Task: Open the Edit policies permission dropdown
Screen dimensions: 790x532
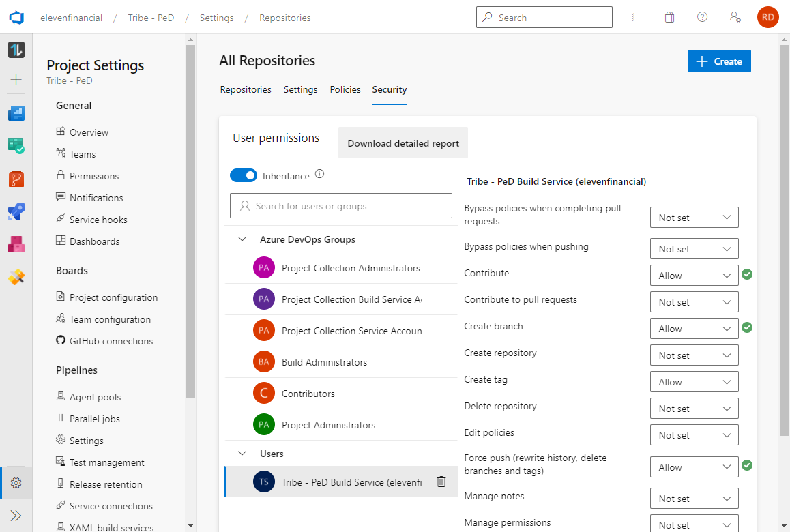Action: click(x=694, y=434)
